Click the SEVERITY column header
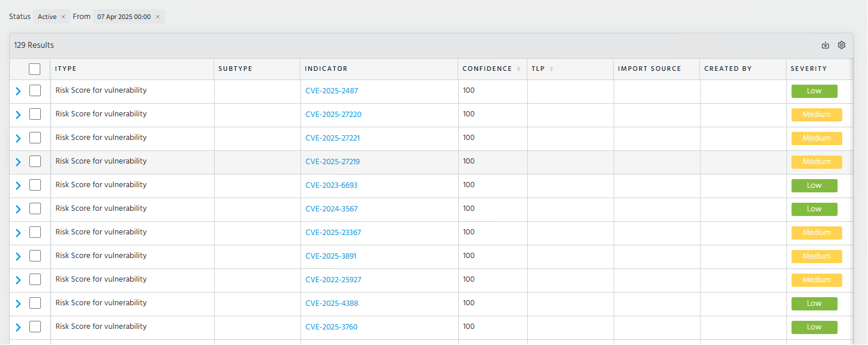Screen dimensions: 868x345 (809, 69)
